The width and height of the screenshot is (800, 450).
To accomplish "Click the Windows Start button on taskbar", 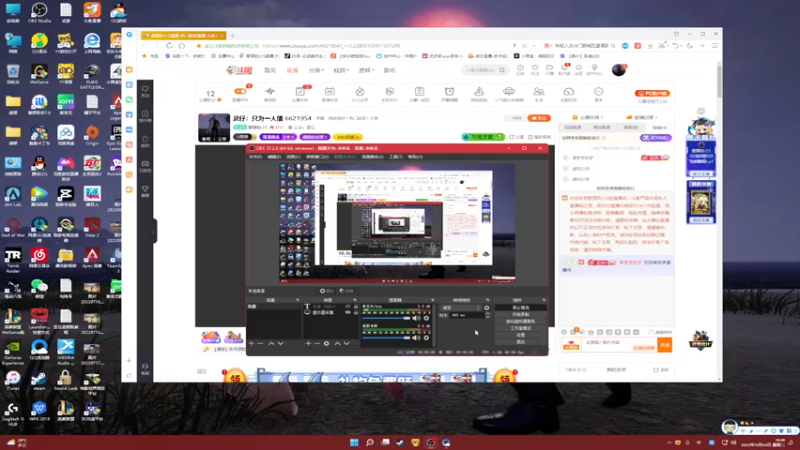I will 354,442.
